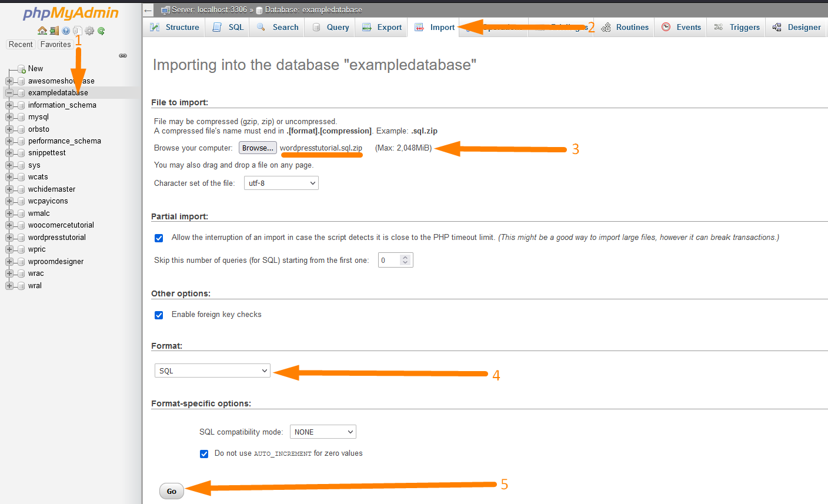Go to the phpMyAdmin home icon
This screenshot has height=504, width=828.
pos(42,31)
